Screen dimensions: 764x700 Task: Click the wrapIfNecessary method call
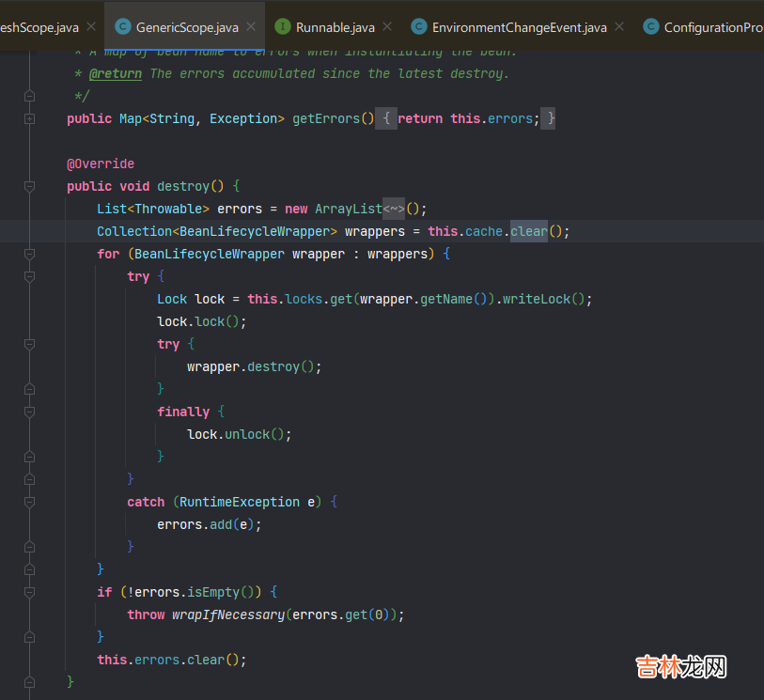[x=228, y=614]
